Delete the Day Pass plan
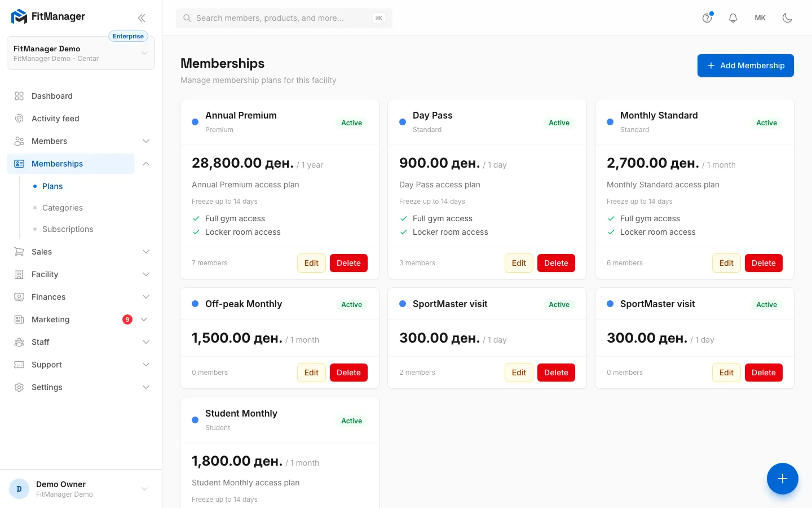The height and width of the screenshot is (508, 812). click(x=556, y=263)
